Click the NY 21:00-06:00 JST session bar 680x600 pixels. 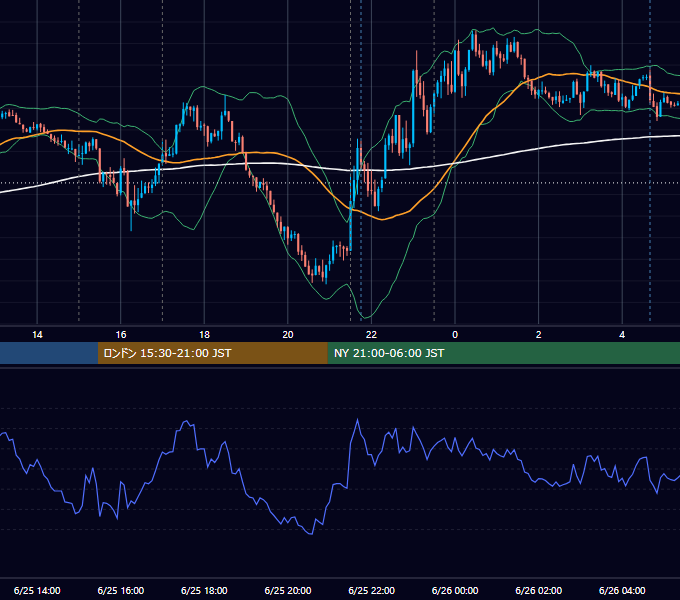503,353
